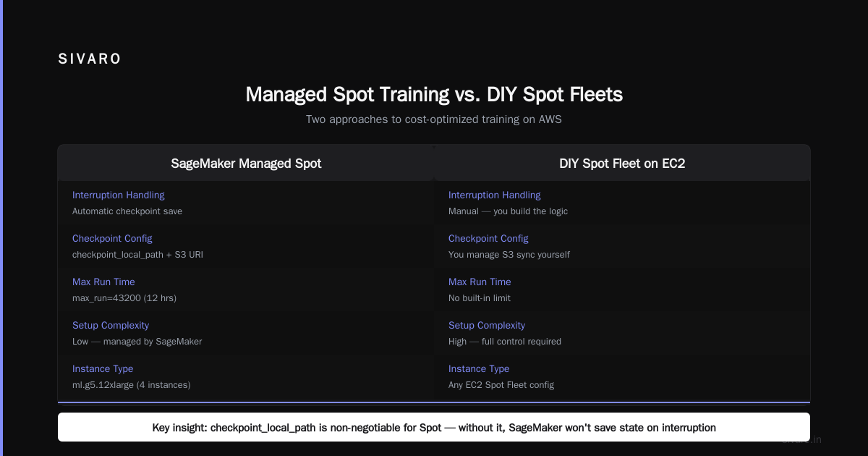
Task: Click subtitle 'Two approaches to cost-optimized training on AWS'
Action: click(x=434, y=119)
